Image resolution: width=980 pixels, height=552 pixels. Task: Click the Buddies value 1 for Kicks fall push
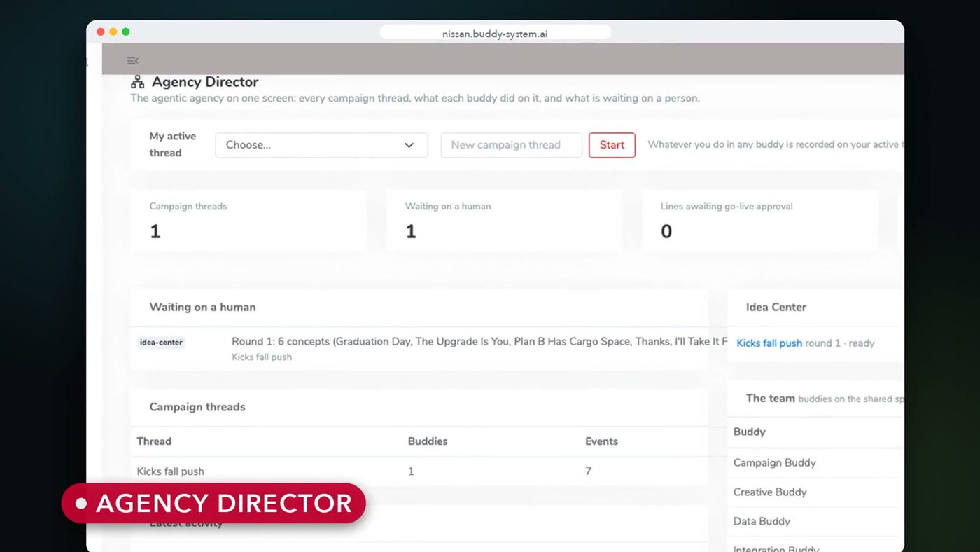point(411,471)
